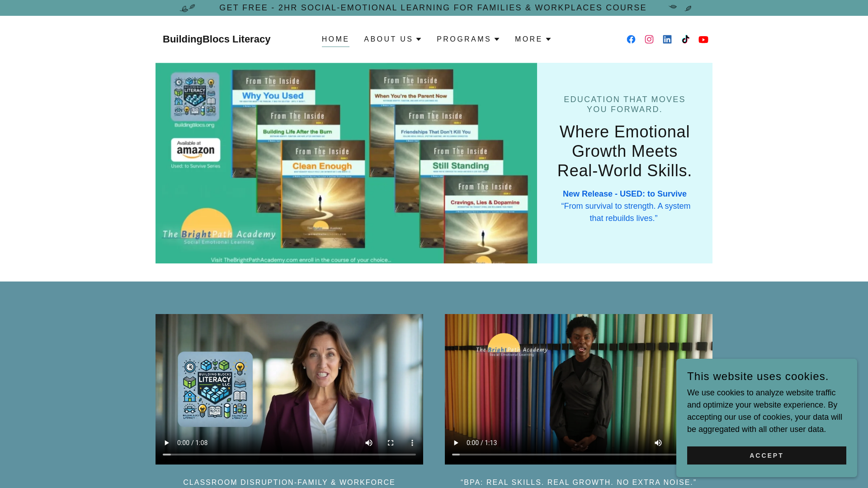Play the BrightPath Academy video
868x488 pixels.
click(456, 443)
